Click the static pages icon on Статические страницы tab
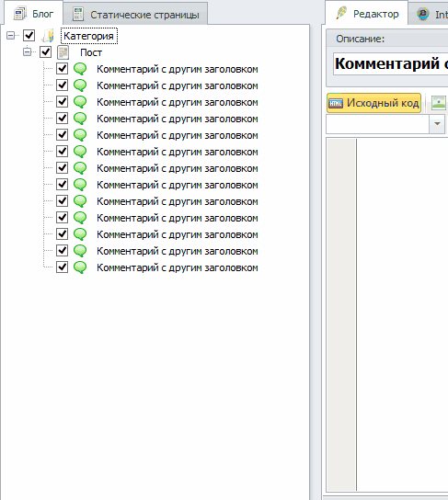 pyautogui.click(x=78, y=15)
